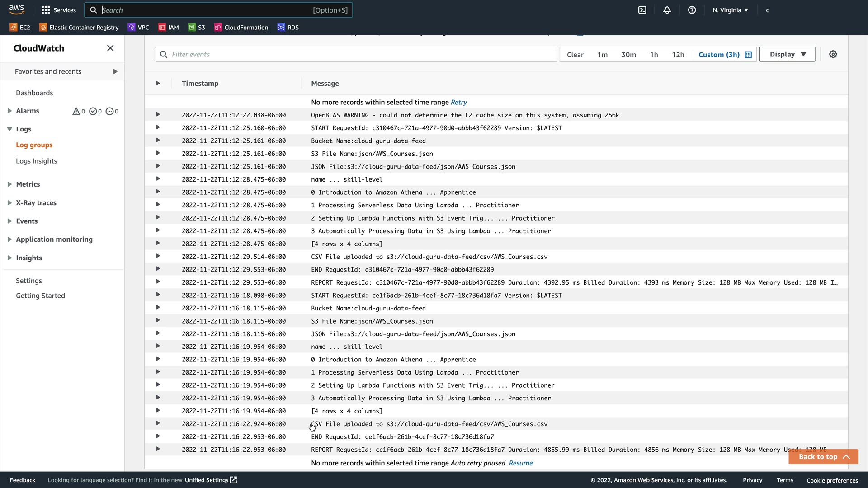Select the 30m time range

[628, 55]
